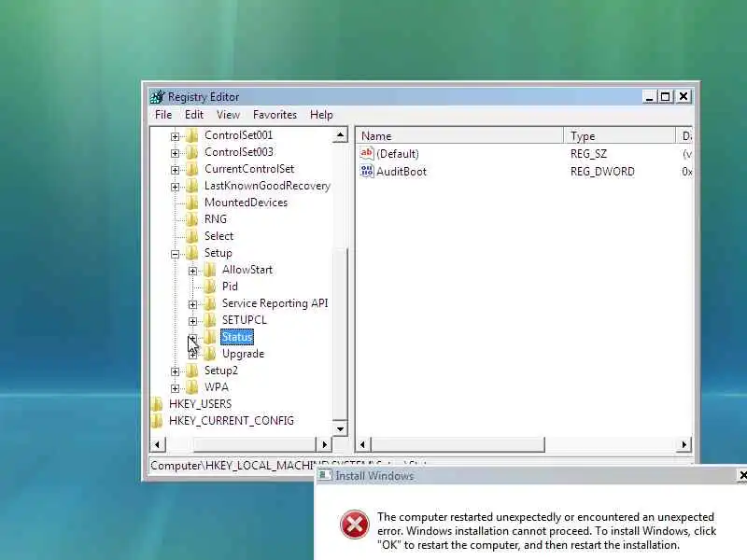The height and width of the screenshot is (560, 747).
Task: Select the Status key label
Action: pyautogui.click(x=237, y=337)
